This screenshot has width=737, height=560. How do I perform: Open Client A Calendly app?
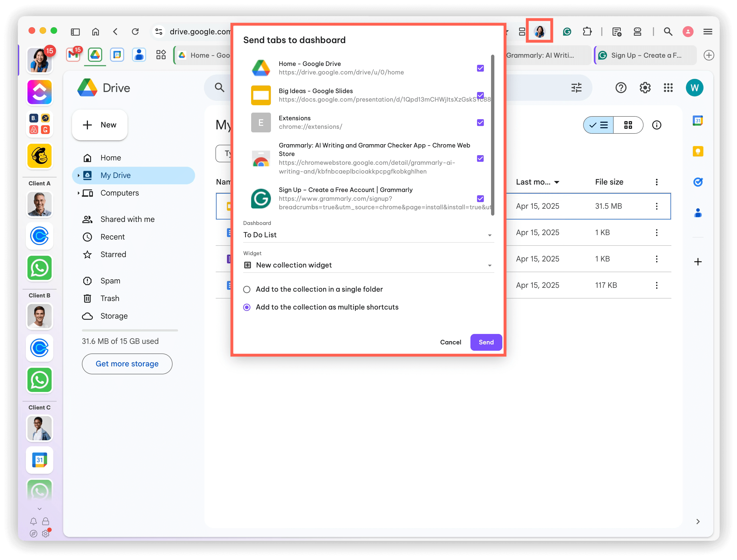[39, 236]
